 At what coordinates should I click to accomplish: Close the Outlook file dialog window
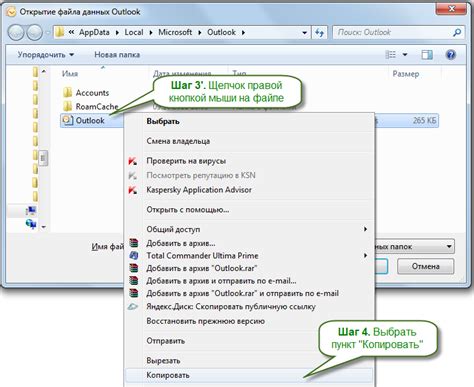[x=452, y=9]
